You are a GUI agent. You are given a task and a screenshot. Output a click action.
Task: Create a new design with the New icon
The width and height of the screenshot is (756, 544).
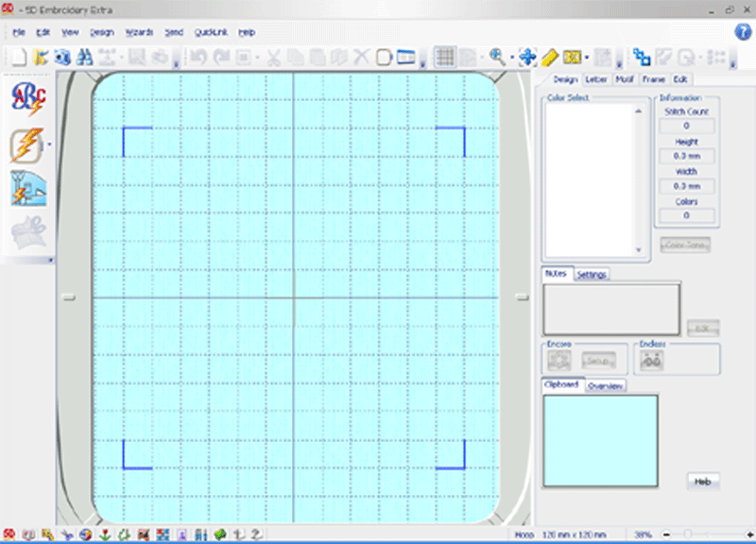tap(18, 58)
